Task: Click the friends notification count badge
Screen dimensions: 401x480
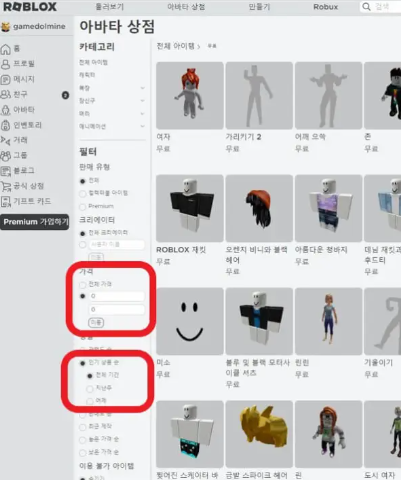Action: click(65, 95)
